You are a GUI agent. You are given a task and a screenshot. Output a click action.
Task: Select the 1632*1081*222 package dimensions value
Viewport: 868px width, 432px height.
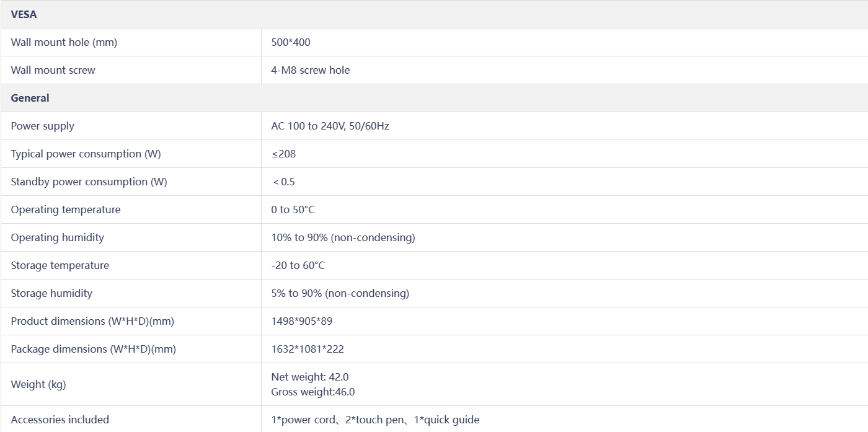click(x=308, y=349)
